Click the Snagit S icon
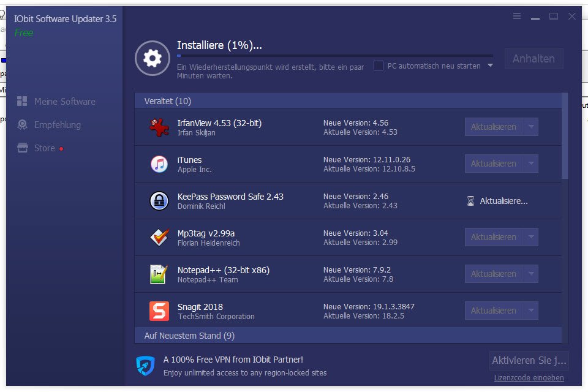588x392 pixels. pyautogui.click(x=159, y=311)
